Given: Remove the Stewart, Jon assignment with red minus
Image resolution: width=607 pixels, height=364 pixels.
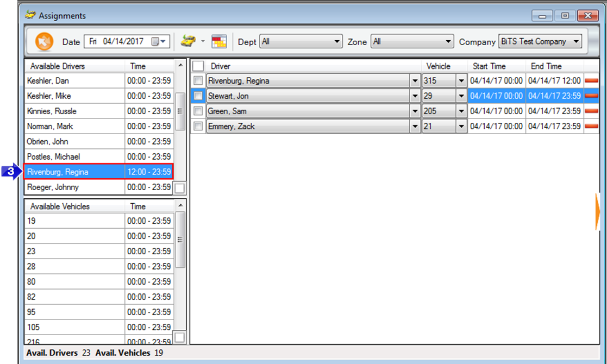Looking at the screenshot, I should click(x=591, y=96).
